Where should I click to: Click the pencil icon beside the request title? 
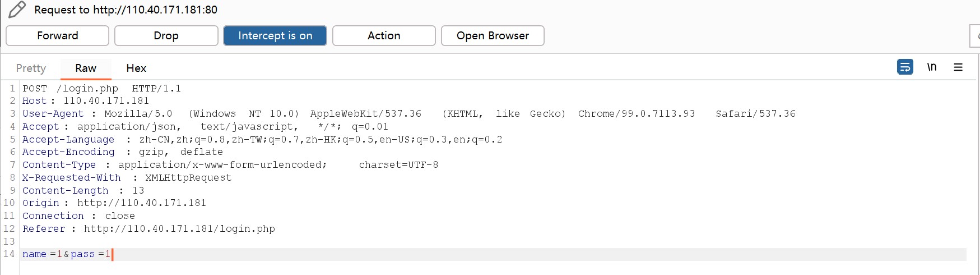click(17, 10)
